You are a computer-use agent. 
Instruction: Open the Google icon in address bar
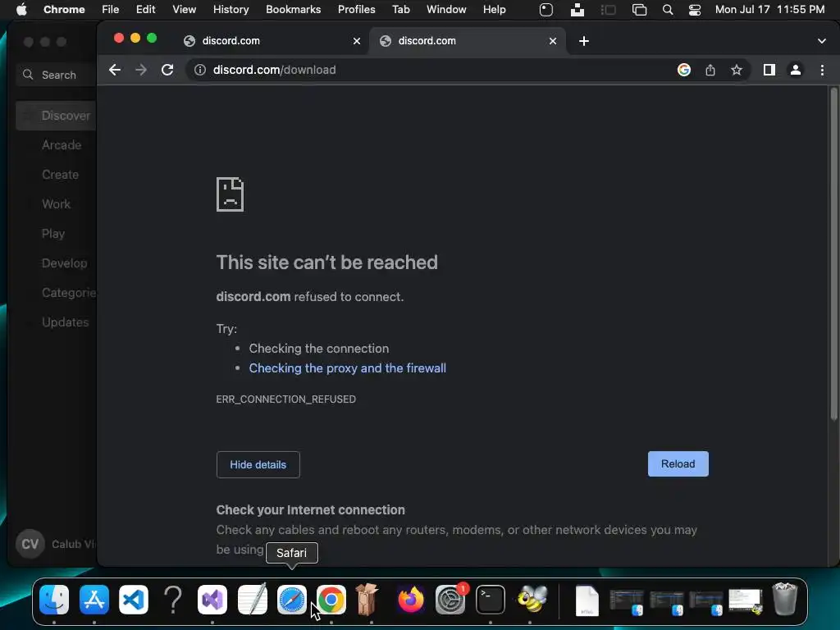683,70
